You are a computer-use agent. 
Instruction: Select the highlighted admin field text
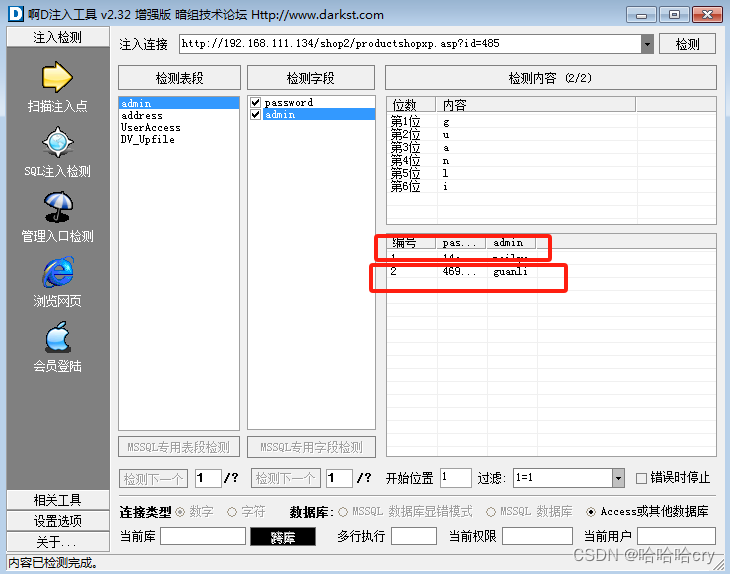click(x=280, y=114)
